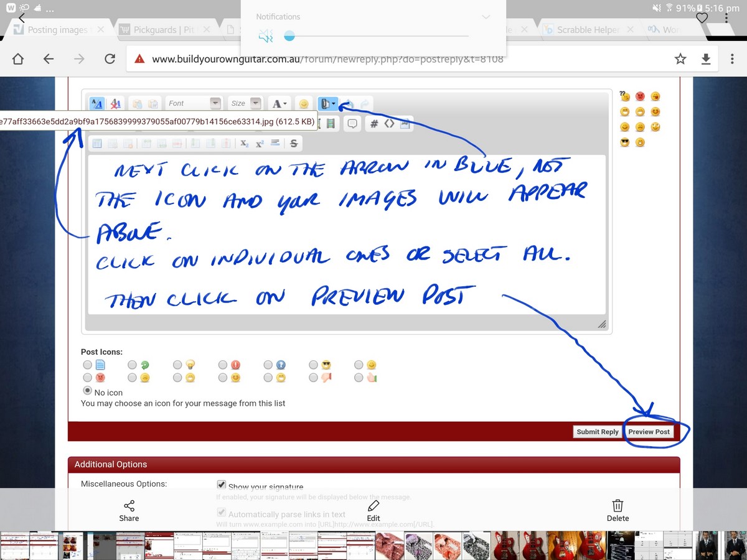Toggle strikethrough formatting
The image size is (747, 560).
pos(294,144)
